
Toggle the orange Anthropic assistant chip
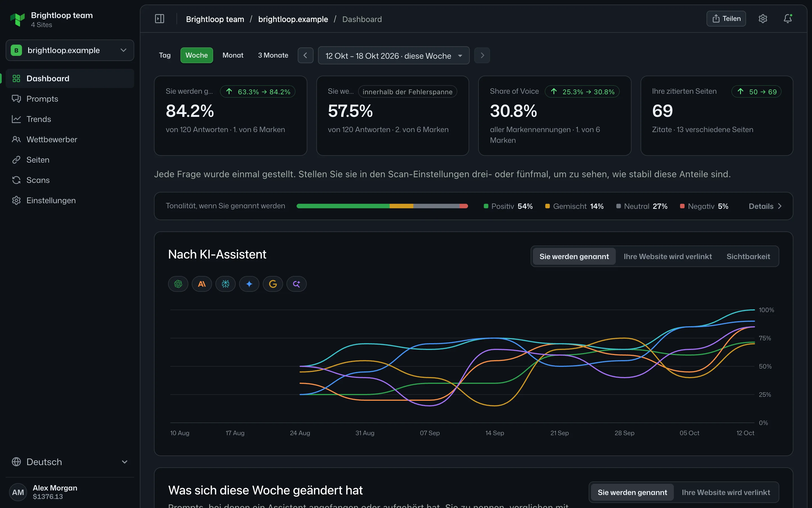[202, 284]
